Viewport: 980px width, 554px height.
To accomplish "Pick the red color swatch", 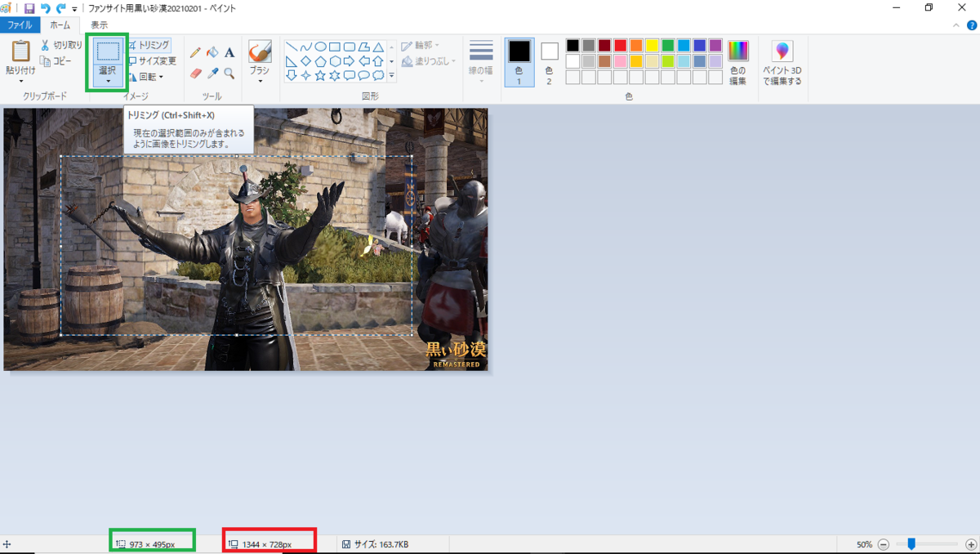I will coord(620,45).
